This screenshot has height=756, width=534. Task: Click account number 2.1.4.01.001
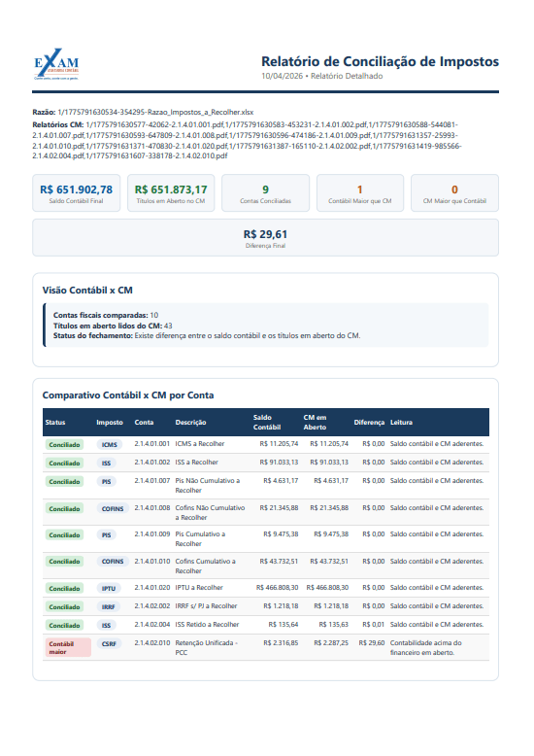(x=152, y=443)
